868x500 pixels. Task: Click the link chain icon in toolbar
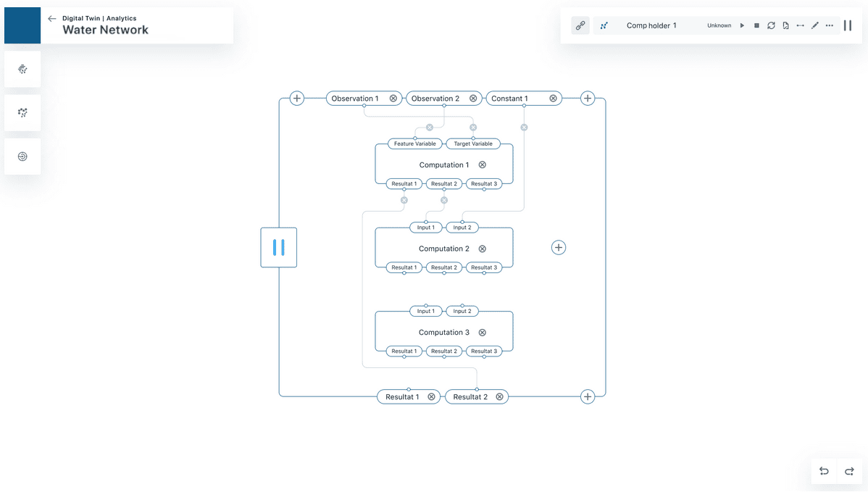[580, 25]
